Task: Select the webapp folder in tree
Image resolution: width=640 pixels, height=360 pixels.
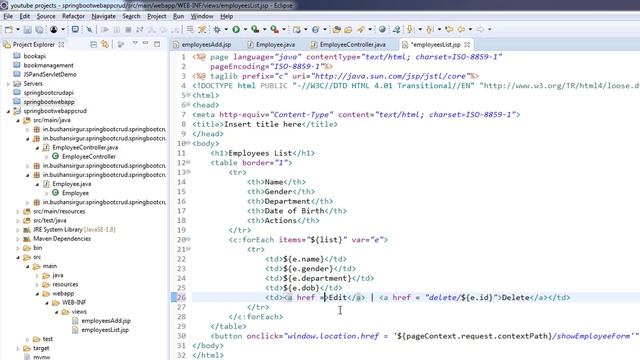Action: pyautogui.click(x=63, y=293)
